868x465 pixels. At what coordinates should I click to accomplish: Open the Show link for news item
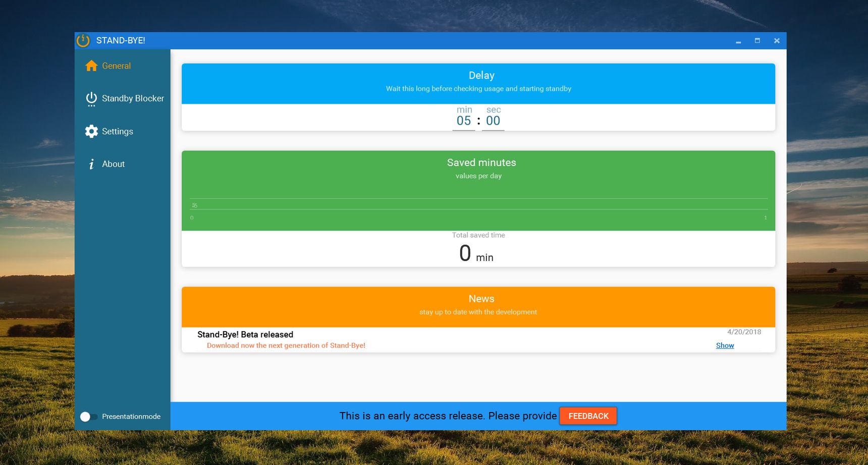[725, 345]
